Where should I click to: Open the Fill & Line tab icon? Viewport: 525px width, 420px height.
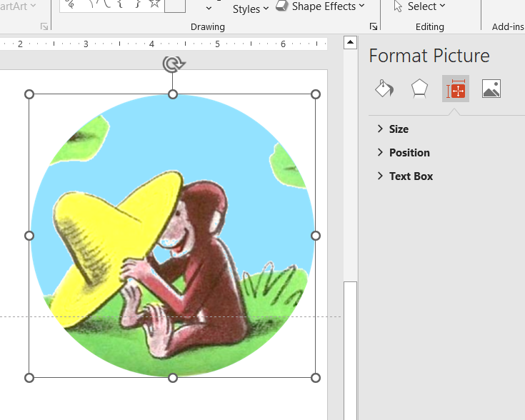click(384, 89)
